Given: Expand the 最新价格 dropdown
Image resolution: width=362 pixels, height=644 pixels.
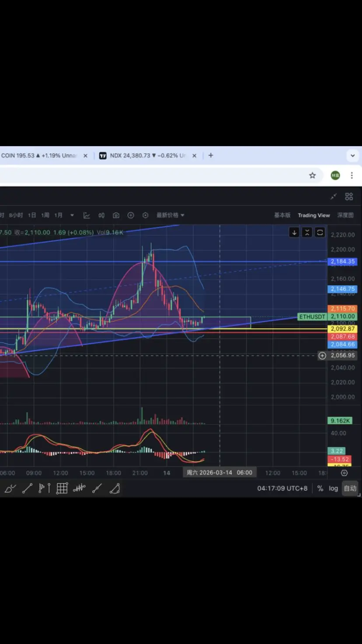Looking at the screenshot, I should pos(171,215).
